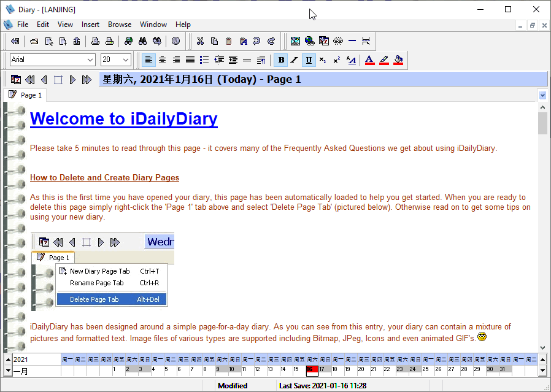Click the open folder icon in the toolbar
Image resolution: width=551 pixels, height=392 pixels.
tap(34, 41)
